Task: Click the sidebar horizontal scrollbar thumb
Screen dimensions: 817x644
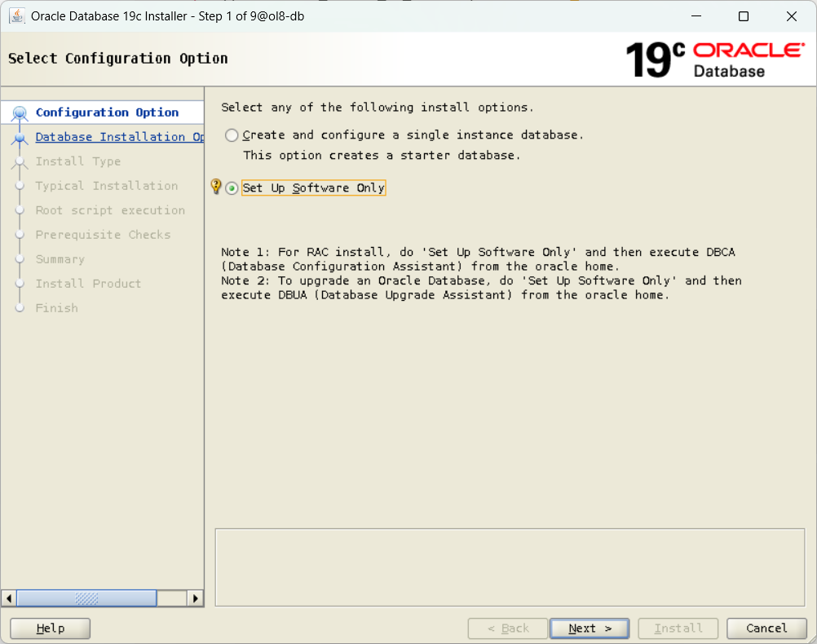Action: coord(86,598)
